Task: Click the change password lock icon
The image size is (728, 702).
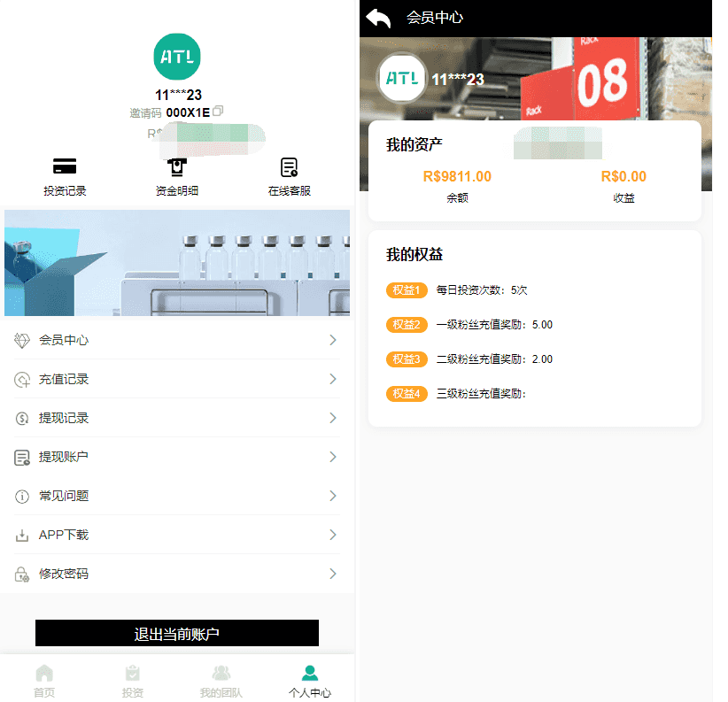Action: coord(22,574)
